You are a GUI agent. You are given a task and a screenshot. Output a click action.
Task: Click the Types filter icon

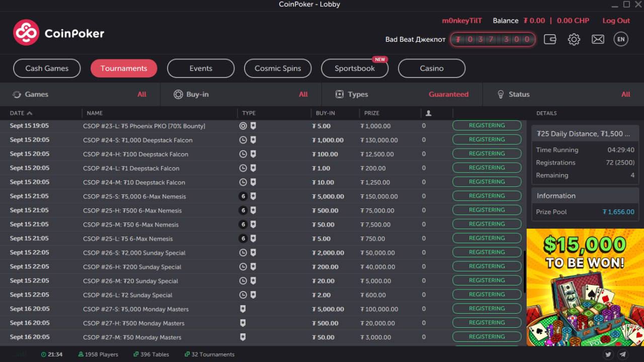pyautogui.click(x=340, y=94)
